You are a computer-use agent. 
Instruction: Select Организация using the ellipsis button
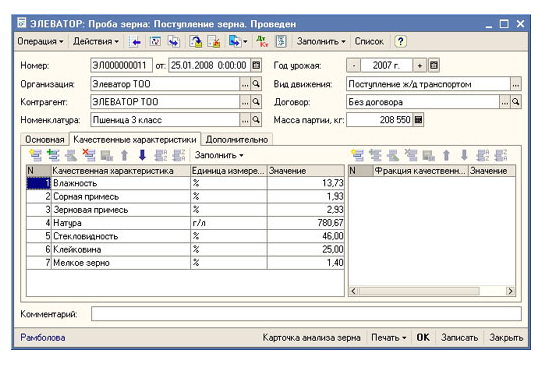[245, 84]
